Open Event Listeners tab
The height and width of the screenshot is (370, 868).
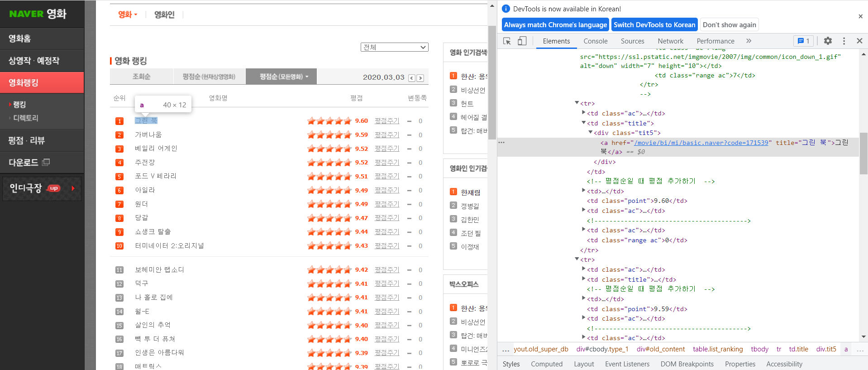[x=627, y=364]
